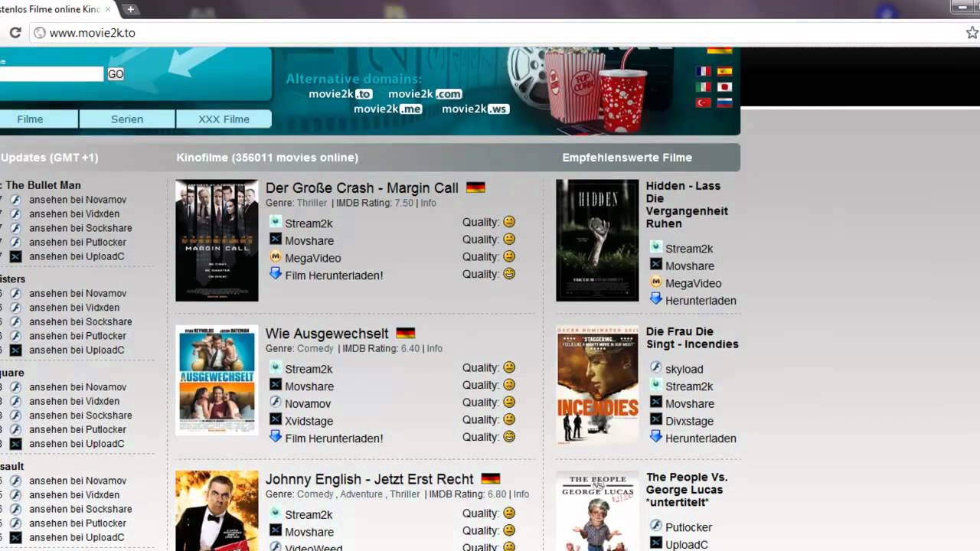Image resolution: width=980 pixels, height=551 pixels.
Task: Open Wie Ausgewechselt movie title
Action: click(327, 333)
